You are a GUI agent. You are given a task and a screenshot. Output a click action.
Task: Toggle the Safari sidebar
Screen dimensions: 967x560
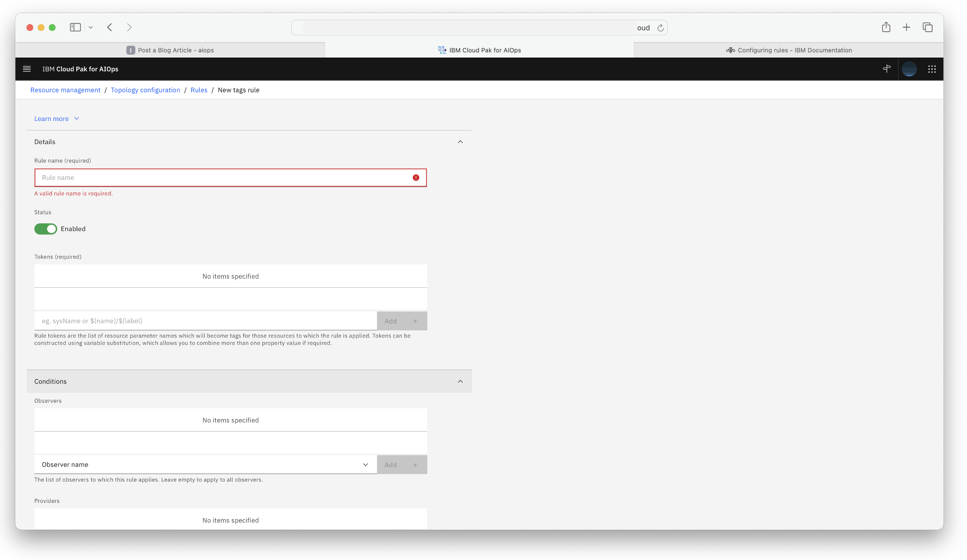tap(75, 28)
